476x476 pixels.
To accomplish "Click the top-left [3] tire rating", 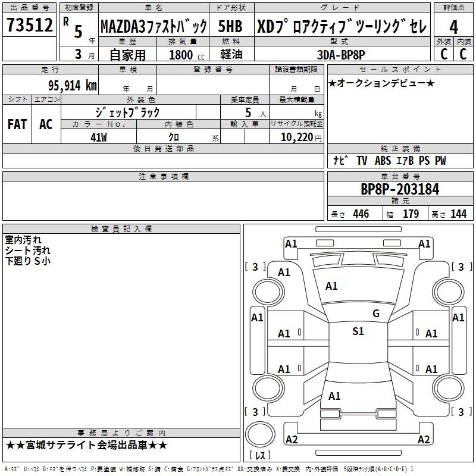I will (x=255, y=267).
